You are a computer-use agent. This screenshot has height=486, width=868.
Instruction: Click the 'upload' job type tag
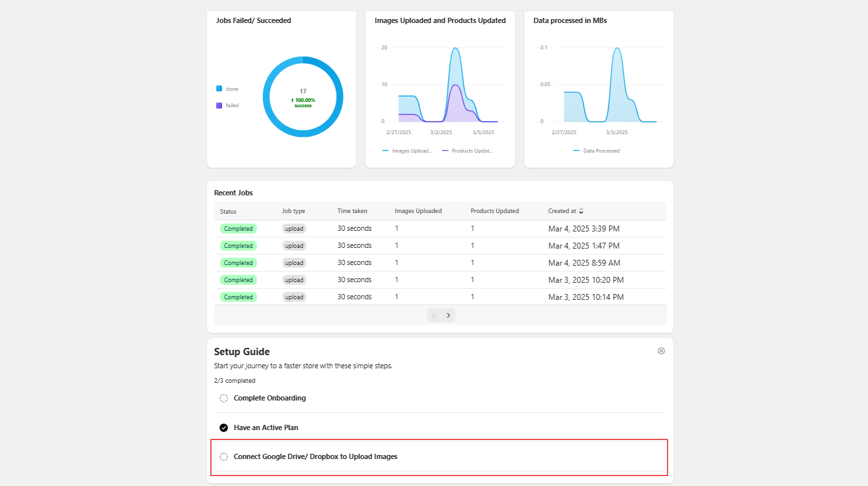pyautogui.click(x=294, y=228)
